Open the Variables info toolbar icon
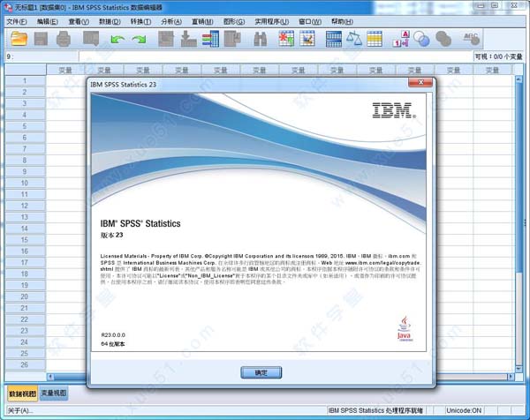The image size is (530, 420). coord(210,39)
